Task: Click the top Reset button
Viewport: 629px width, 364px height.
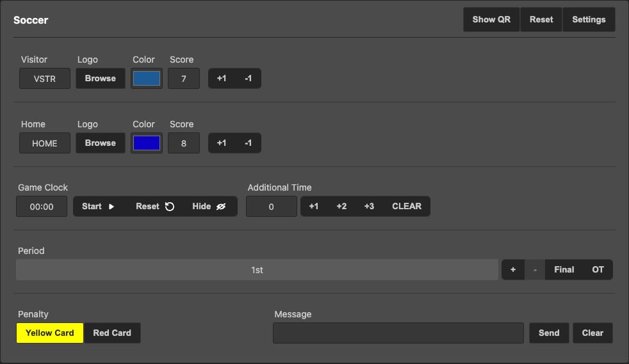Action: (x=541, y=19)
